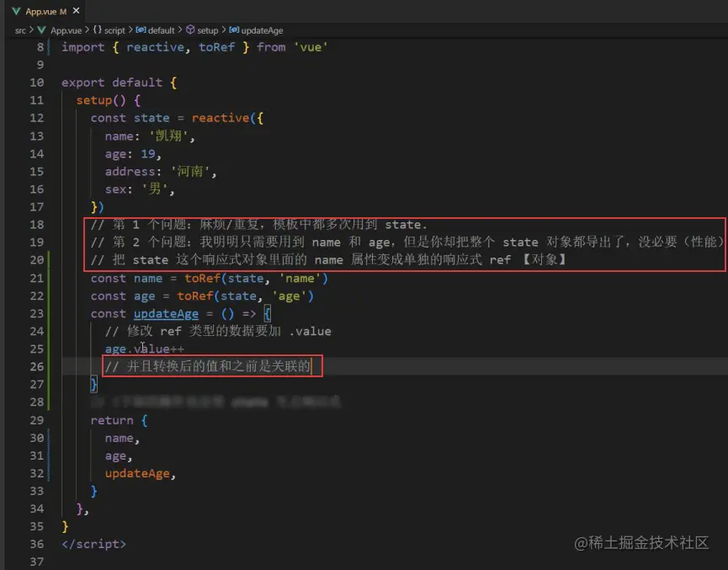Click the 'vue' string in the import line
This screenshot has width=728, height=570.
[311, 47]
